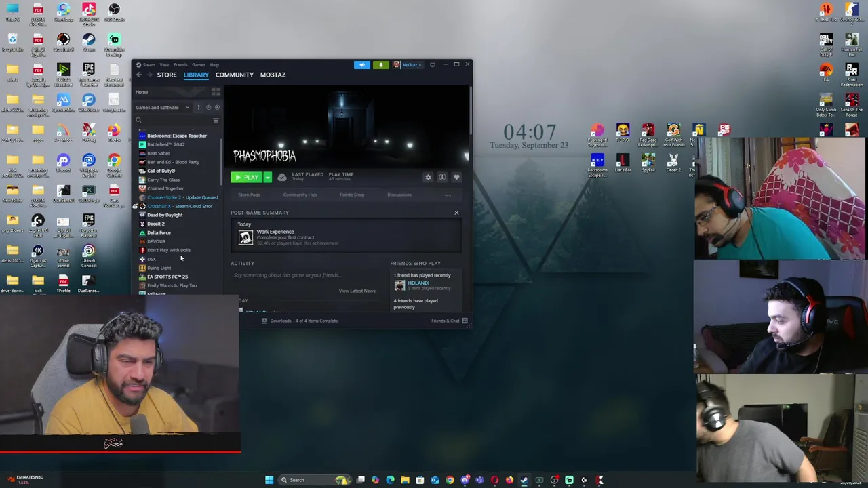This screenshot has width=868, height=488.
Task: Select Beat Saber in the library list
Action: point(159,153)
